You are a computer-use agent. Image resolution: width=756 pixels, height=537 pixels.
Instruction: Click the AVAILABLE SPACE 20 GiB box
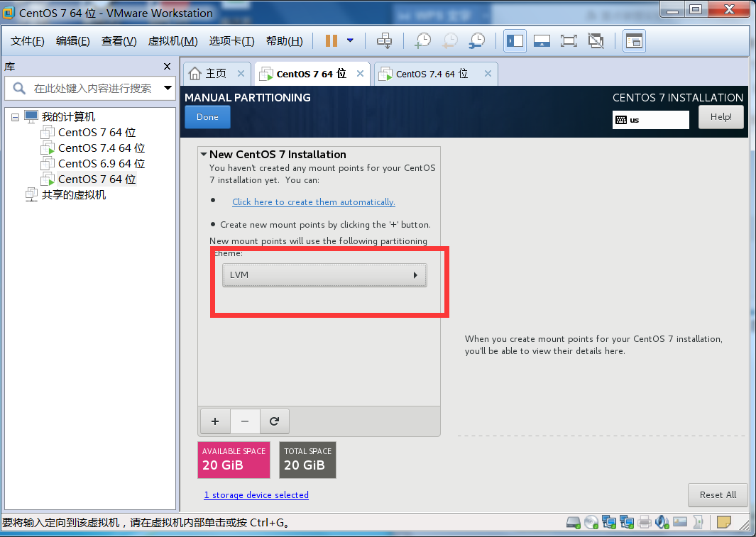[234, 460]
